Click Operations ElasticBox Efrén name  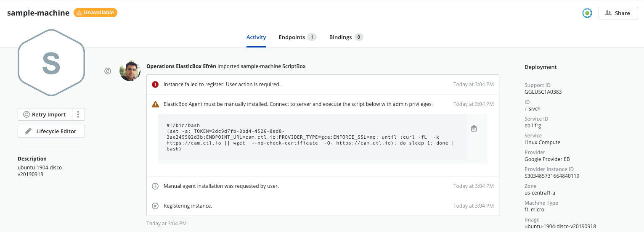coord(181,66)
